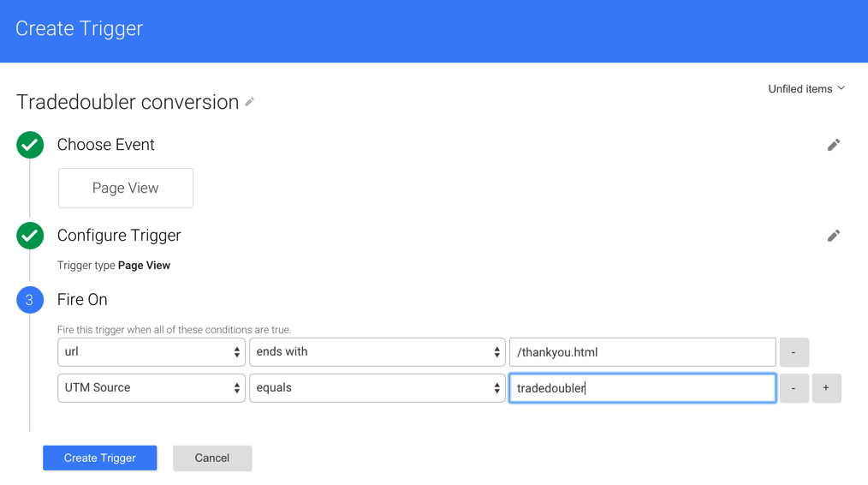Click the Configure Trigger green checkmark

click(30, 236)
